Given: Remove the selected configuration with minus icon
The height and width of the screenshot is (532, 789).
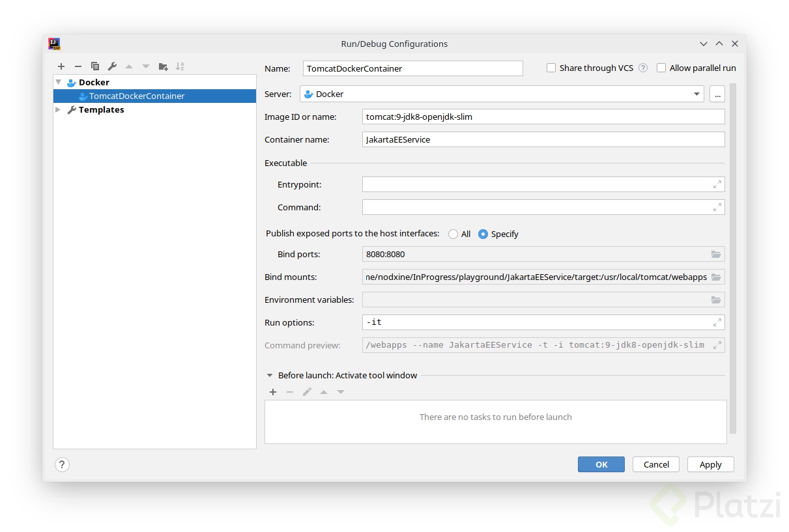Looking at the screenshot, I should click(x=78, y=66).
